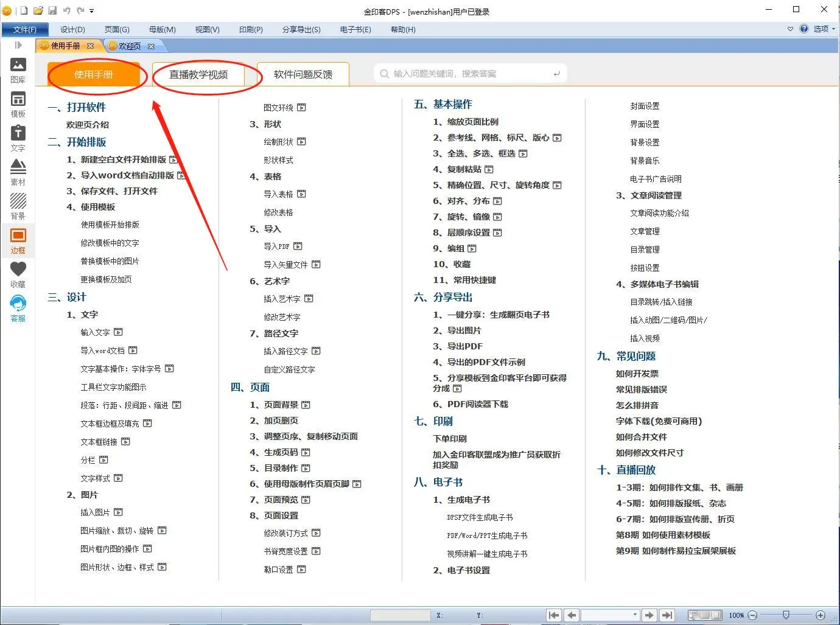Click the 背景 background sidebar icon

[18, 206]
